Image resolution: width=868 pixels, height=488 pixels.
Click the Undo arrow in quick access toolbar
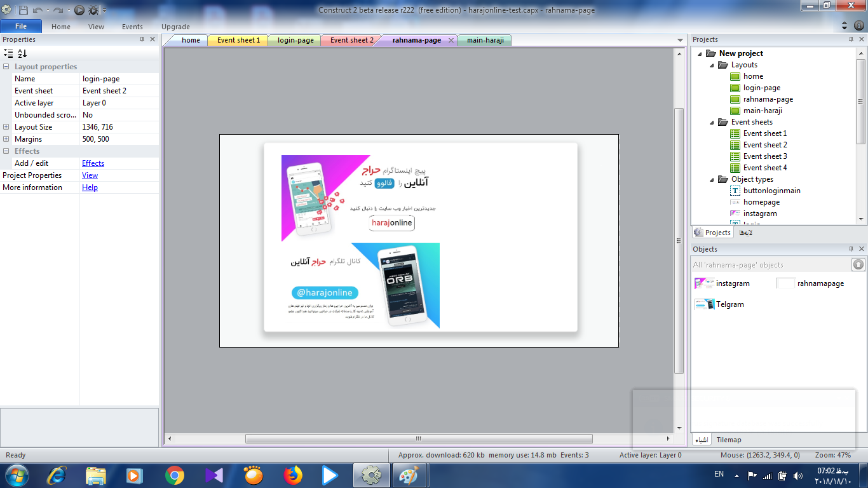pyautogui.click(x=37, y=10)
